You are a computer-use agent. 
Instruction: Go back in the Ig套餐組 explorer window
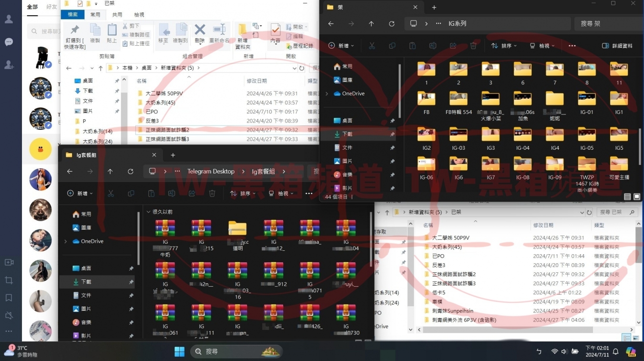(x=70, y=171)
